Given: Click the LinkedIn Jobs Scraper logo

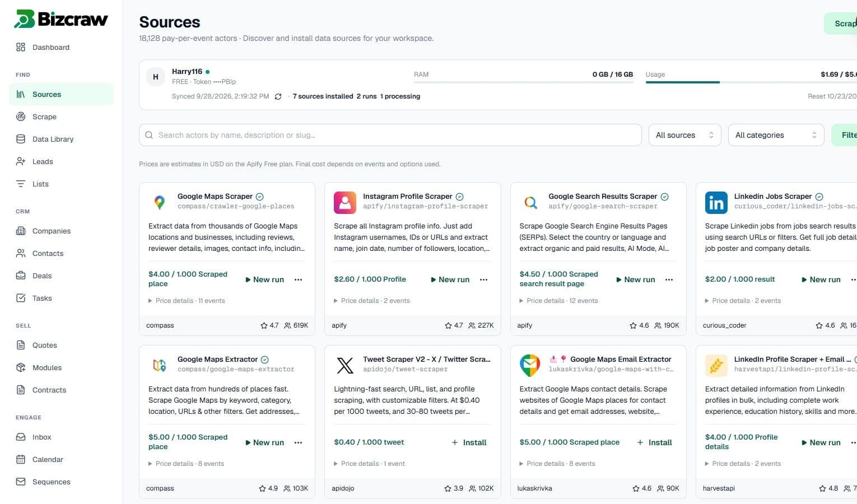Looking at the screenshot, I should (716, 202).
